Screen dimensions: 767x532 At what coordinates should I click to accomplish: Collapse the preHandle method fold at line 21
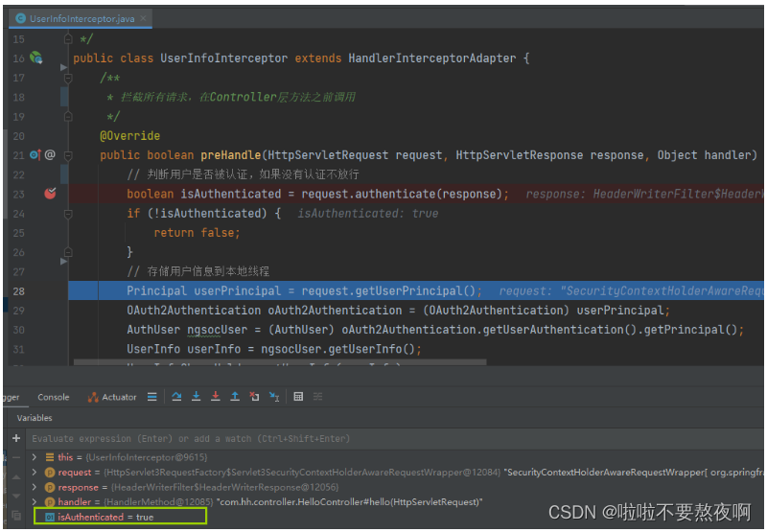66,154
